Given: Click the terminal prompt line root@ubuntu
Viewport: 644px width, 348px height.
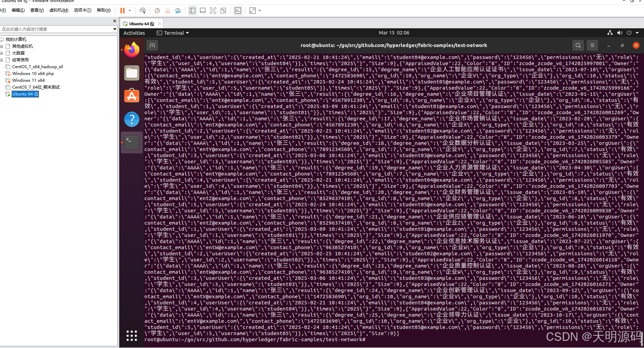Looking at the screenshot, I should 255,339.
